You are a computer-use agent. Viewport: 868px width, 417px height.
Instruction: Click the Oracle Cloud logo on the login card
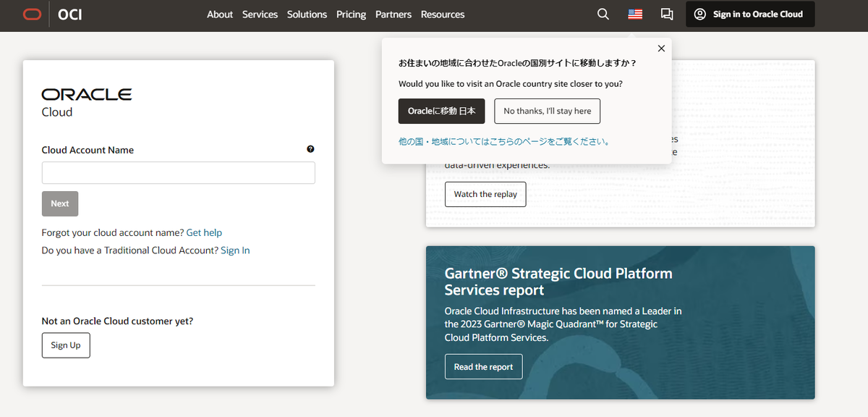(x=86, y=101)
